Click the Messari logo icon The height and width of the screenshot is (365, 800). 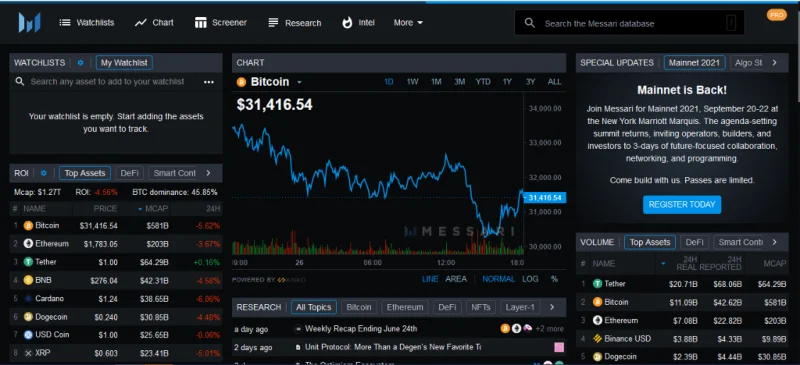coord(29,22)
